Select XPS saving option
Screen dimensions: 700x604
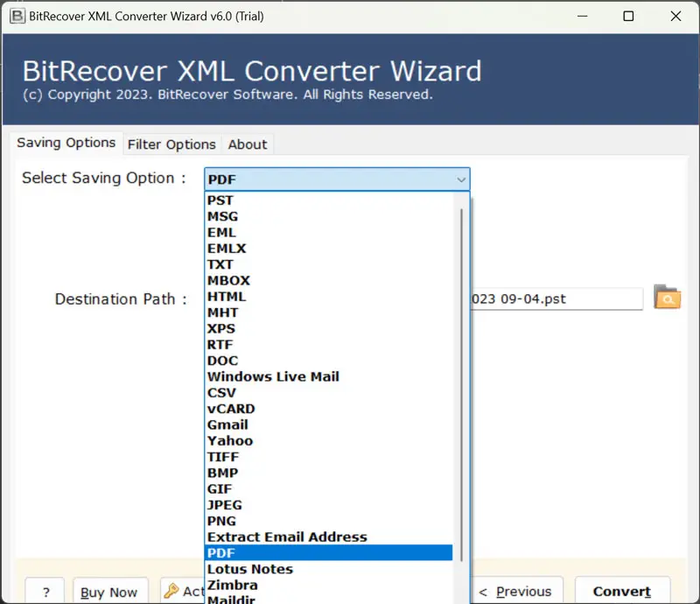329,329
